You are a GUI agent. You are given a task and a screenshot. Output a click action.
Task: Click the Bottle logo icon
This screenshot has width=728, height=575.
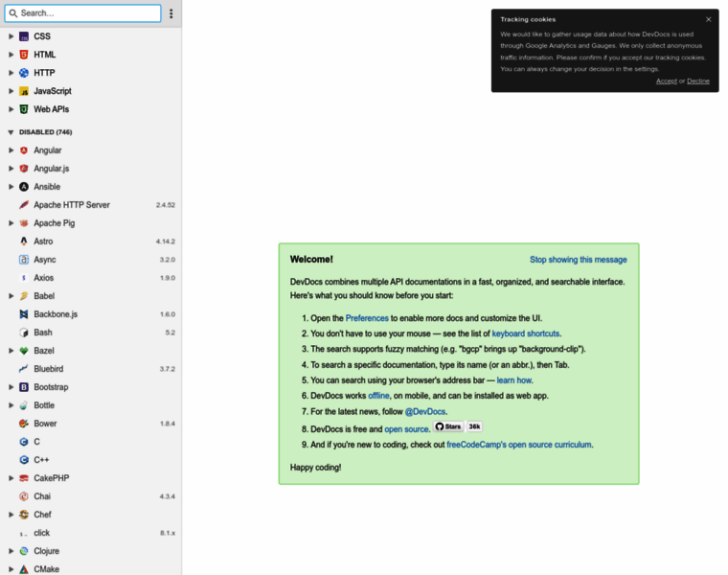(24, 405)
